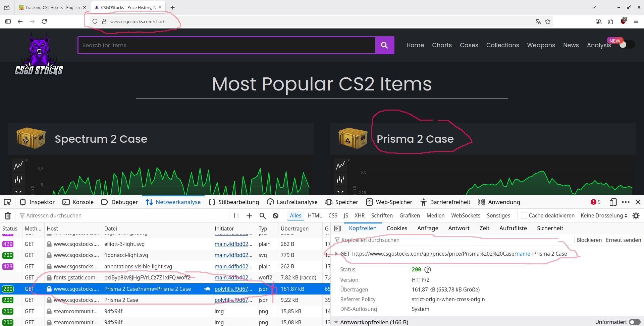
Task: Open the Firefox hamburger menu
Action: point(636,21)
